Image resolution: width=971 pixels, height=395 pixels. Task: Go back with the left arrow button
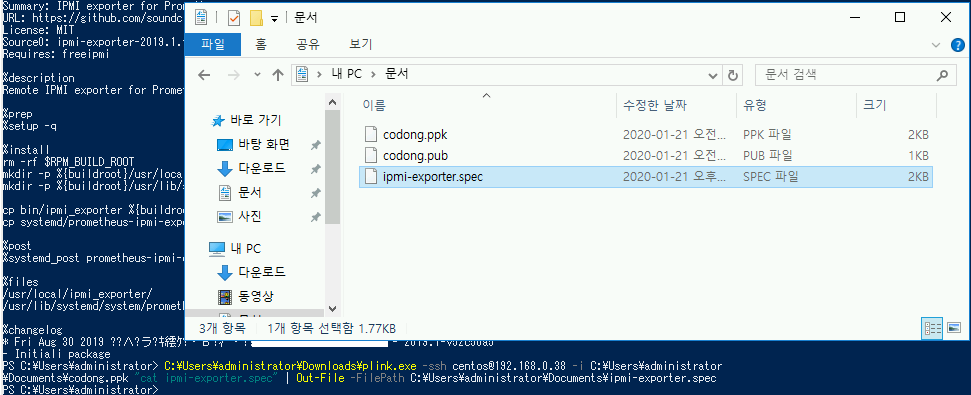pos(204,75)
